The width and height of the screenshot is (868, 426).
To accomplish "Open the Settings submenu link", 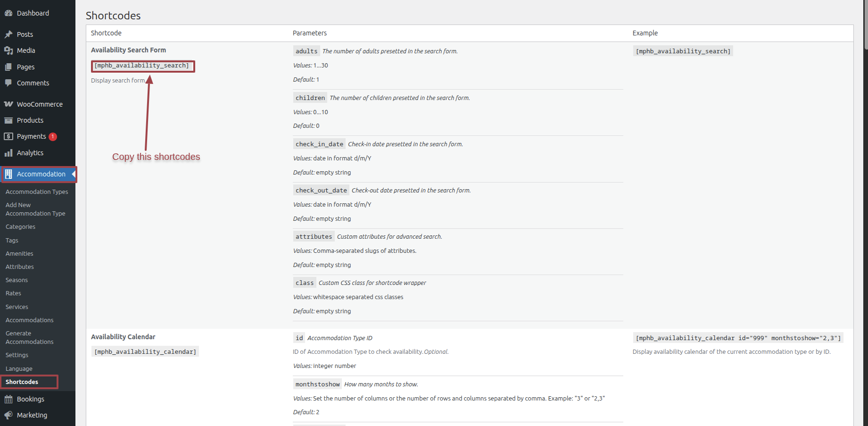I will tap(17, 355).
